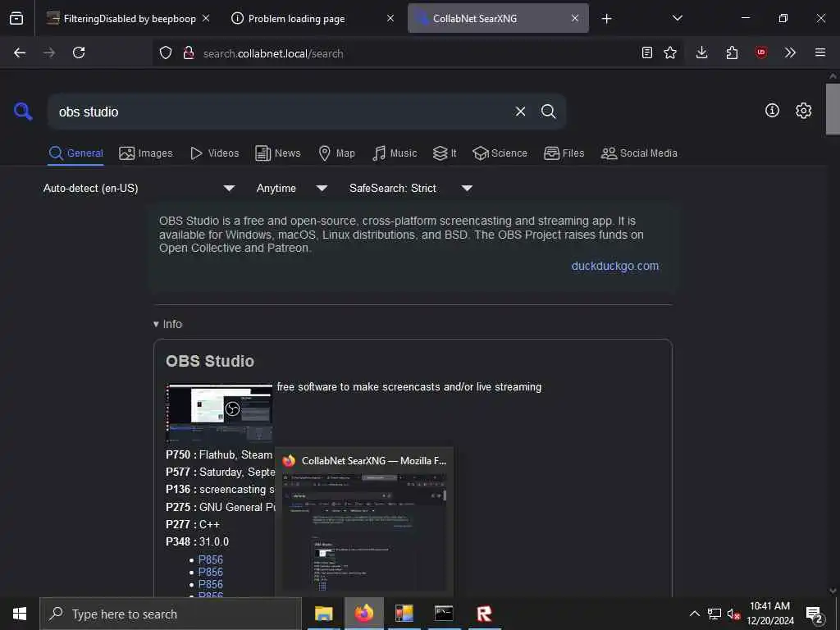840x630 pixels.
Task: Click the OBS Studio infobox heading
Action: tap(210, 361)
